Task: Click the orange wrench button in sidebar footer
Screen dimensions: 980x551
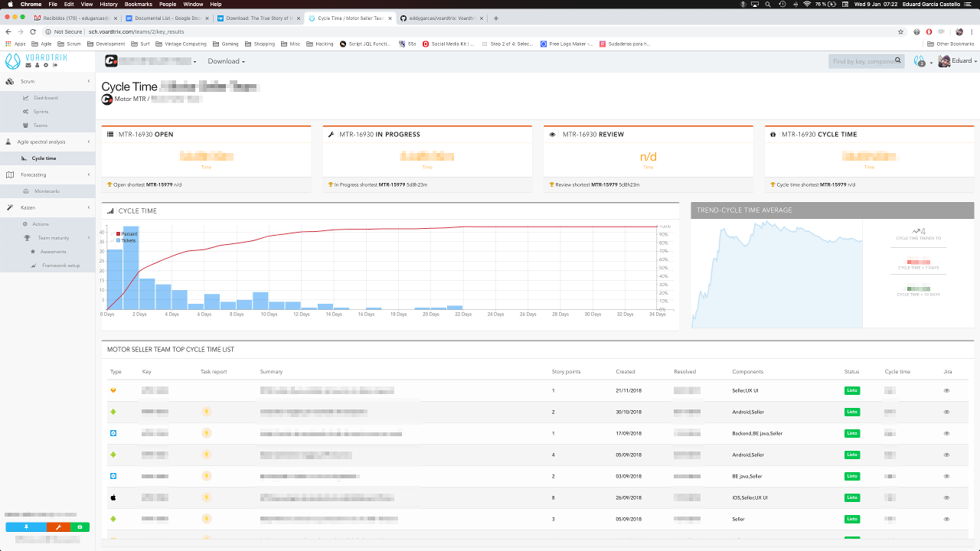Action: coord(58,527)
